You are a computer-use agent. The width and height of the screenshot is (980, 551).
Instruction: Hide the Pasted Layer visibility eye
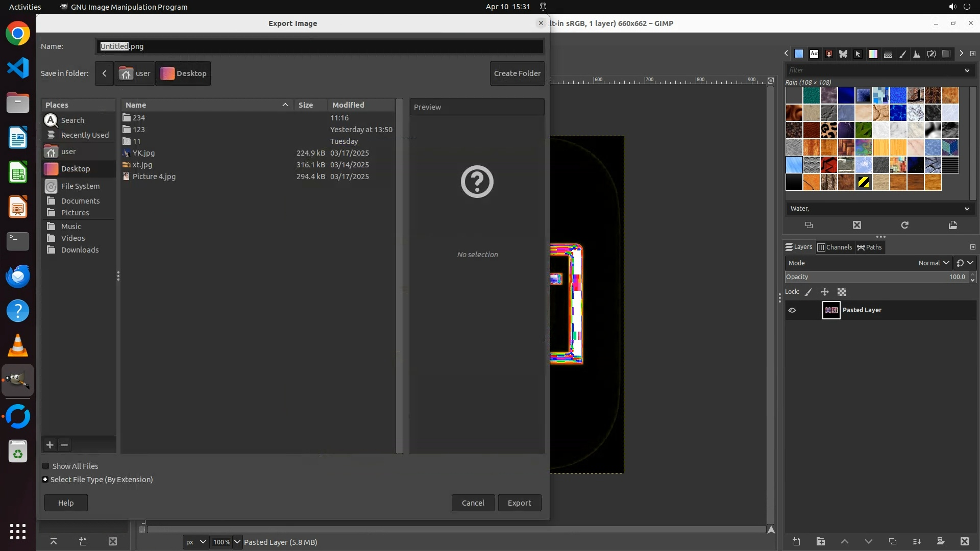coord(792,310)
